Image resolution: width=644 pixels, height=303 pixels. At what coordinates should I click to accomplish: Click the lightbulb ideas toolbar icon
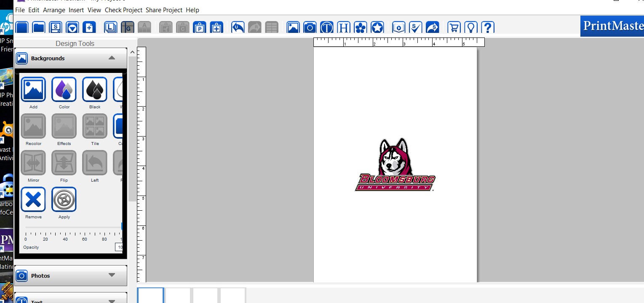tap(471, 27)
